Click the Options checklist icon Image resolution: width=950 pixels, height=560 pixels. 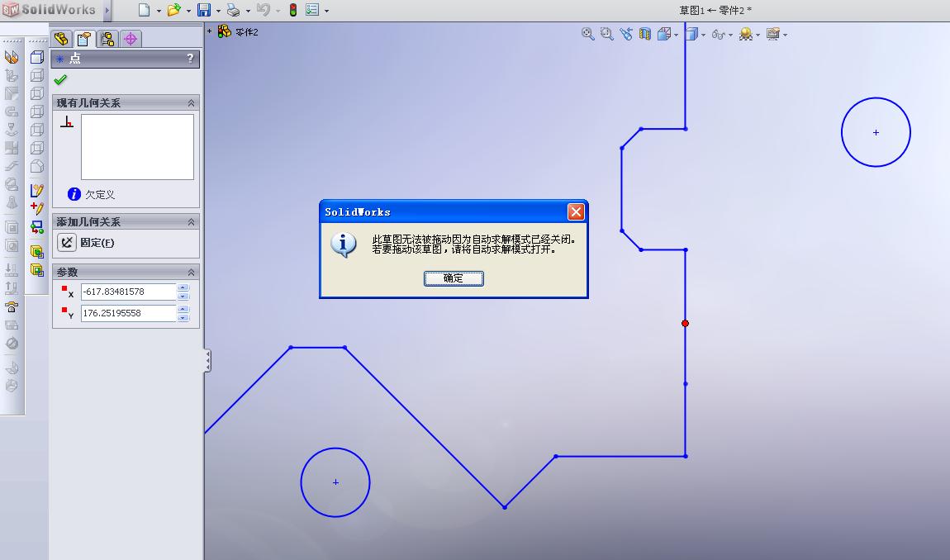click(312, 10)
